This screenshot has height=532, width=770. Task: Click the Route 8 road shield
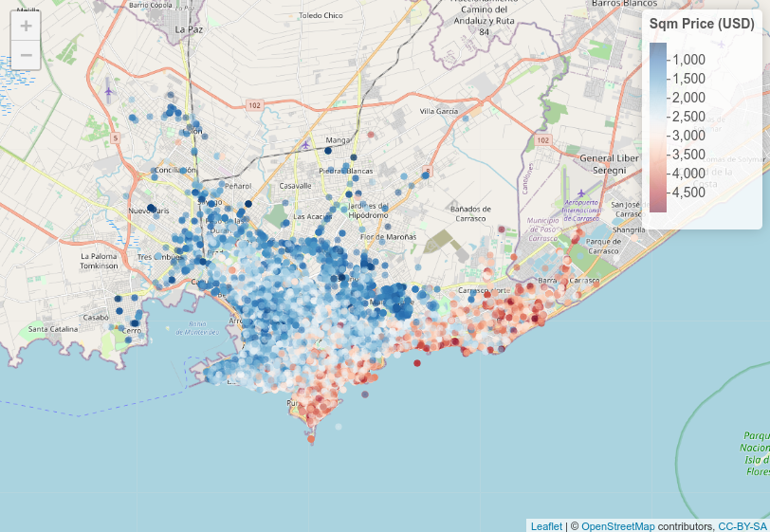tap(428, 172)
